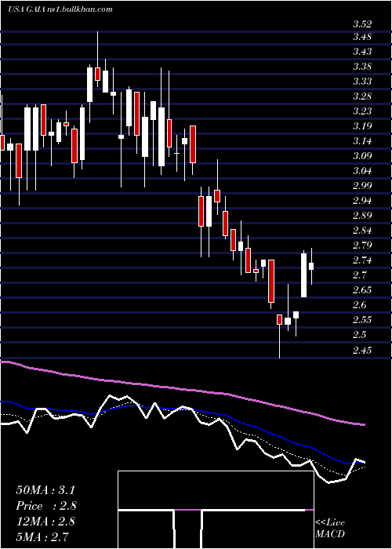Click the 2.6 price axis label
Viewport: 392px width, 549px height.
pos(359,304)
